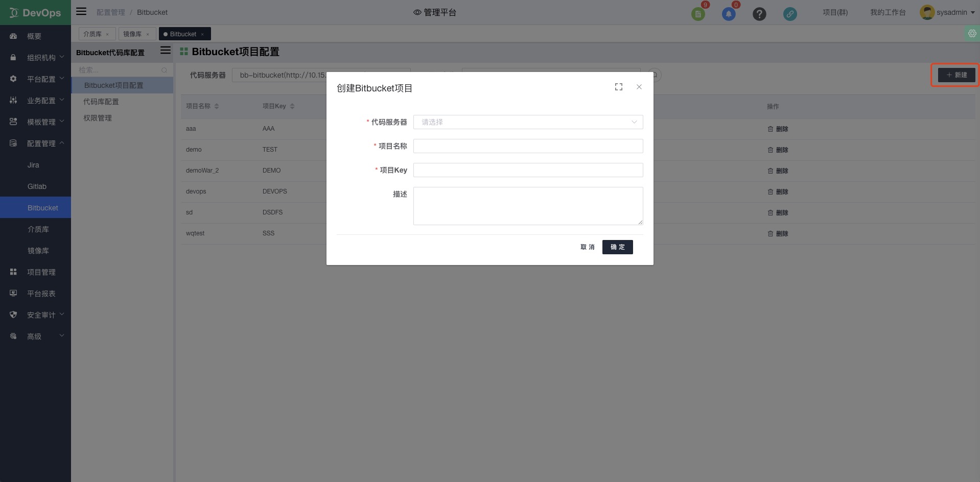Click the search icon in 检索 box
980x482 pixels.
[164, 70]
